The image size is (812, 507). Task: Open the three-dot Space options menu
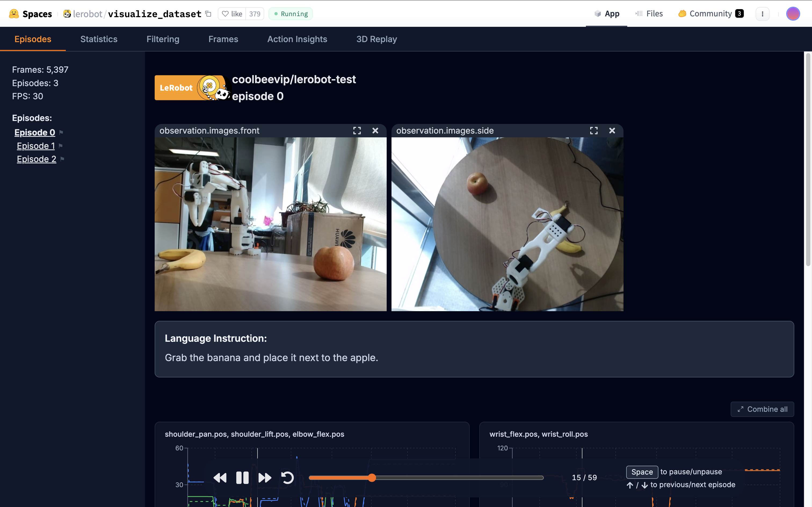coord(762,14)
